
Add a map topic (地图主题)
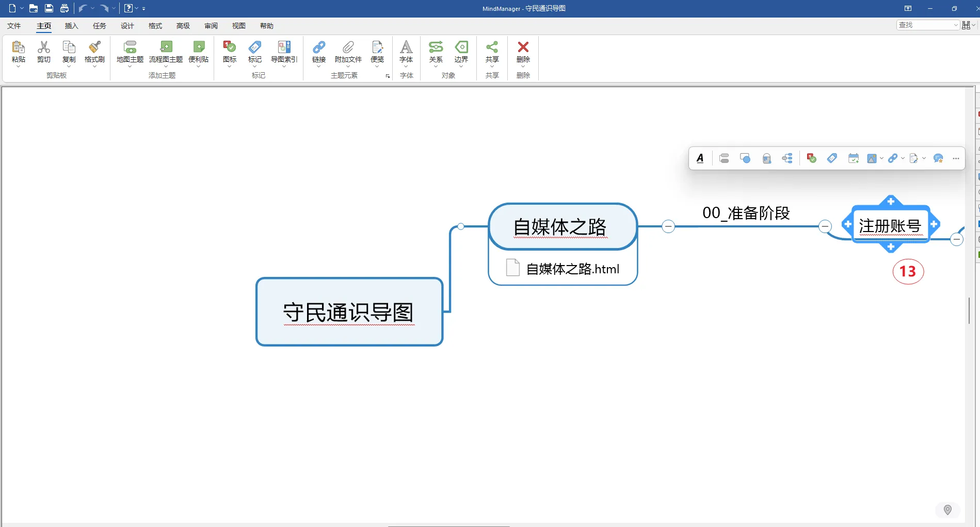click(x=130, y=47)
